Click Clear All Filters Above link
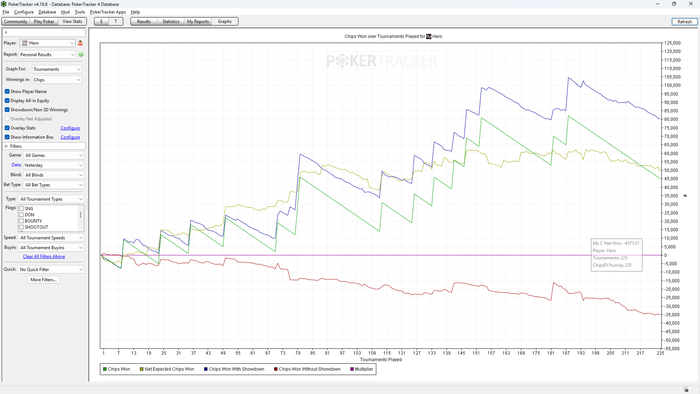Screen dimensions: 700x394 [44, 257]
